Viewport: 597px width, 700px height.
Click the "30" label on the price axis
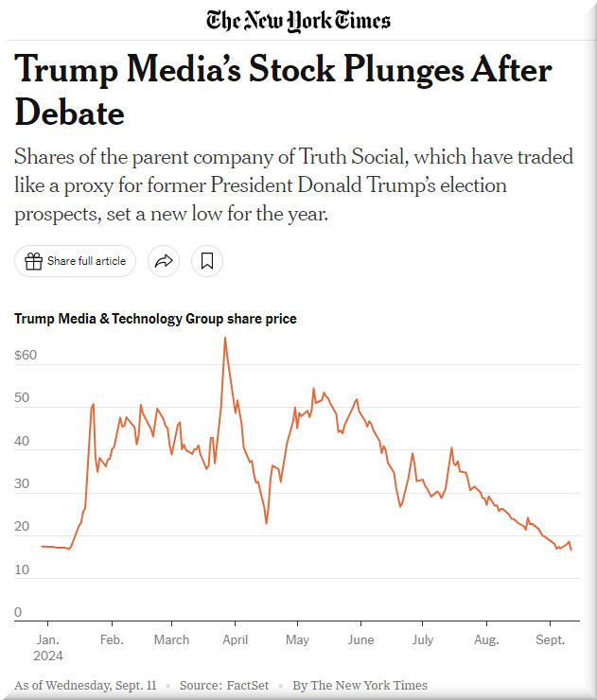(x=22, y=484)
